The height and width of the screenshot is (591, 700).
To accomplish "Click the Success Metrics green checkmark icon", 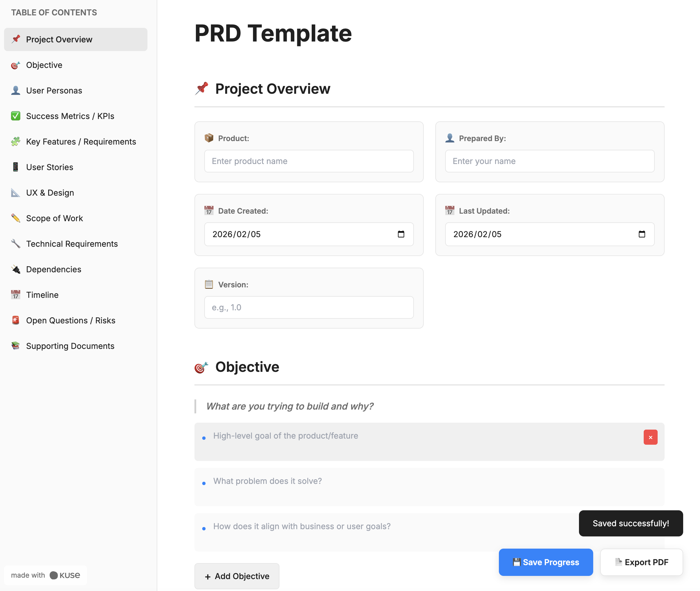I will [15, 116].
